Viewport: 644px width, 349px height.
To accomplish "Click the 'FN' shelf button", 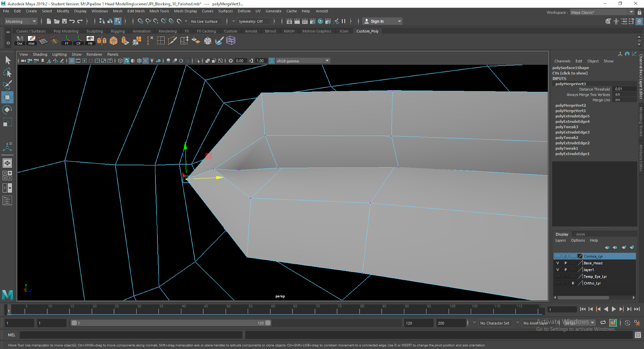I will point(90,41).
